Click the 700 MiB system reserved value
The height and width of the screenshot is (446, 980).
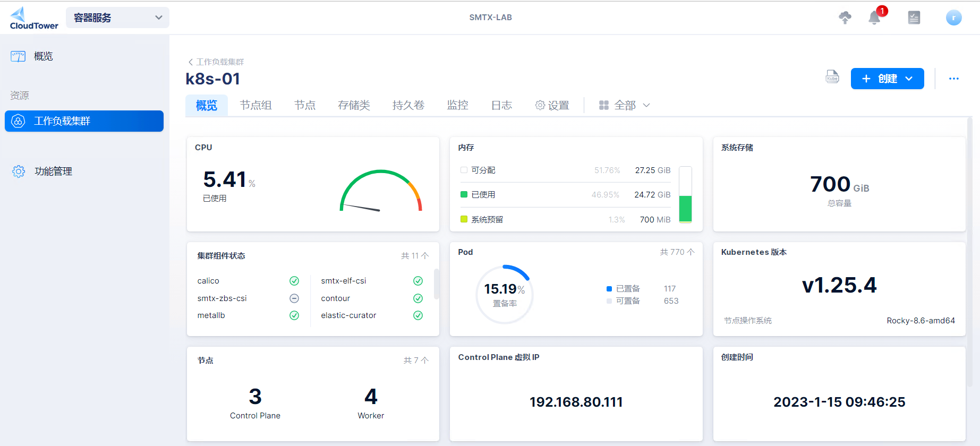pos(655,219)
